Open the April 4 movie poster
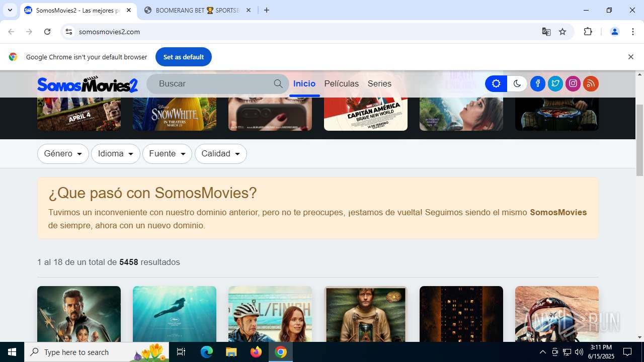This screenshot has width=644, height=362. point(79,114)
